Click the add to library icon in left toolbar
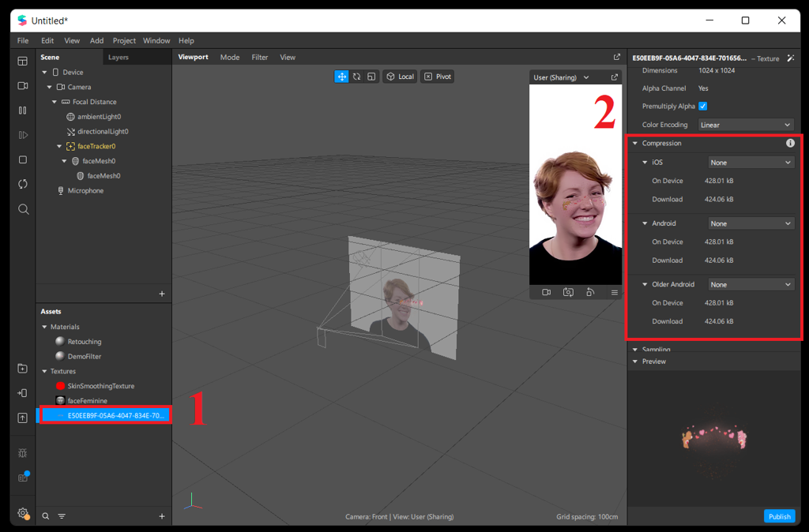This screenshot has height=532, width=809. [x=22, y=369]
